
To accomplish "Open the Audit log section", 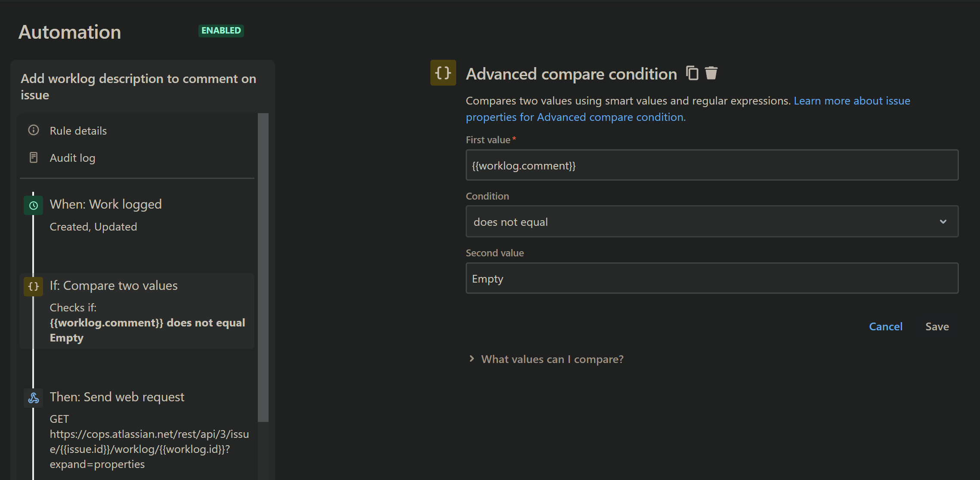I will pyautogui.click(x=72, y=158).
